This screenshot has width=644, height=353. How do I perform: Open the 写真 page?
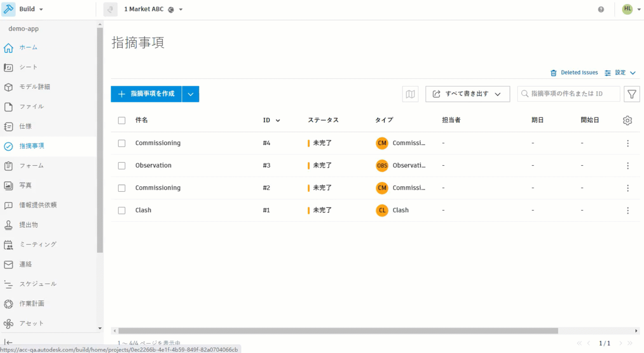point(26,185)
